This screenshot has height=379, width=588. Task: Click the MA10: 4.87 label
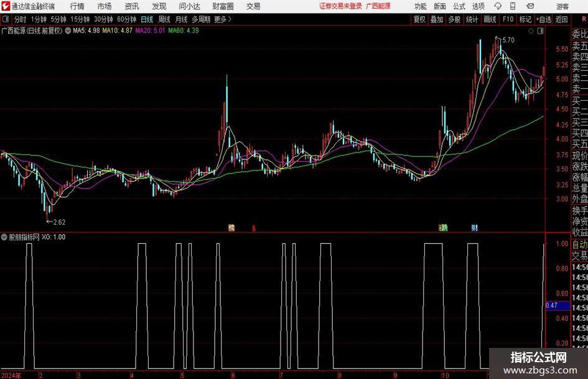click(x=118, y=30)
